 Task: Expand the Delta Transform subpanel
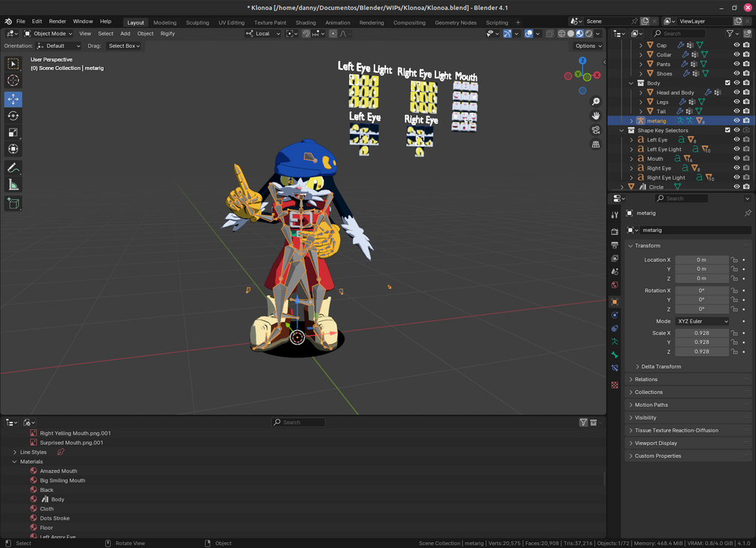tap(660, 367)
